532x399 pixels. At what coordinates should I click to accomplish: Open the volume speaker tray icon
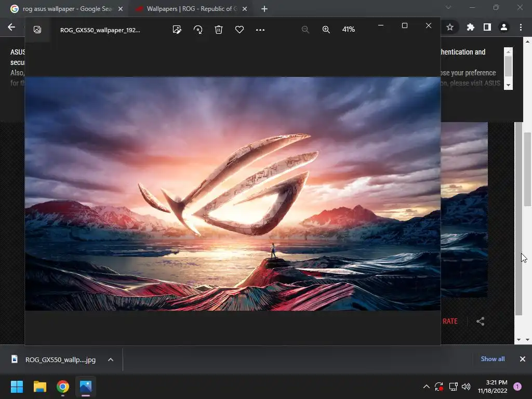pos(466,387)
